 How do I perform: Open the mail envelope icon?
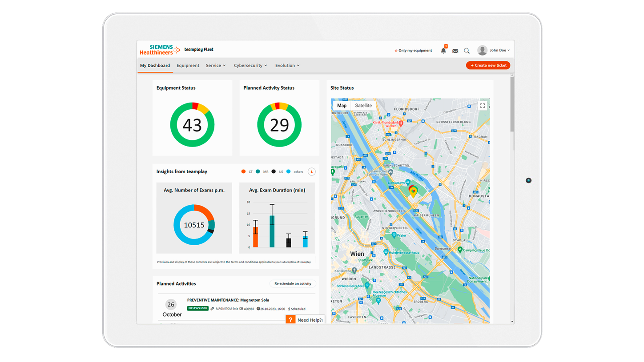pyautogui.click(x=455, y=51)
